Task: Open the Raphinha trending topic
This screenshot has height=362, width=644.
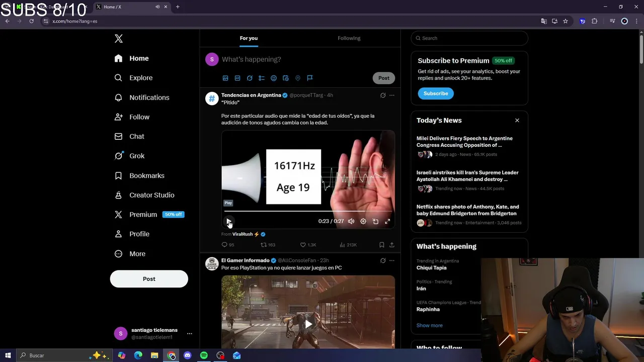Action: click(428, 309)
